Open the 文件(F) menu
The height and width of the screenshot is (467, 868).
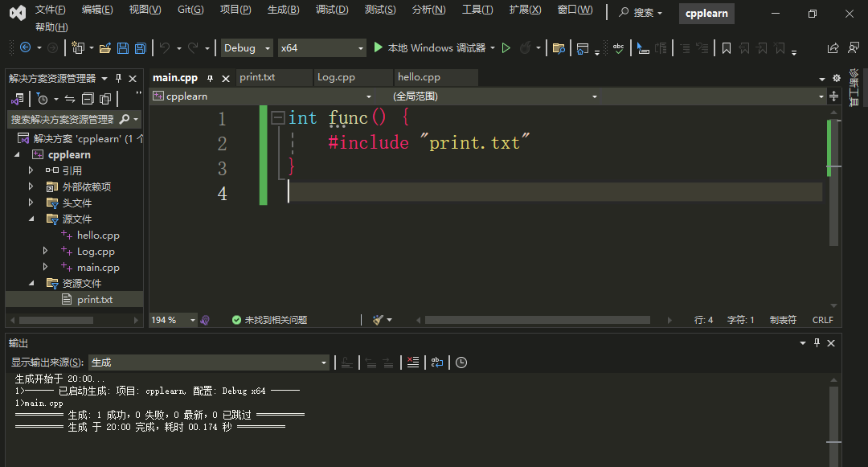pyautogui.click(x=50, y=10)
